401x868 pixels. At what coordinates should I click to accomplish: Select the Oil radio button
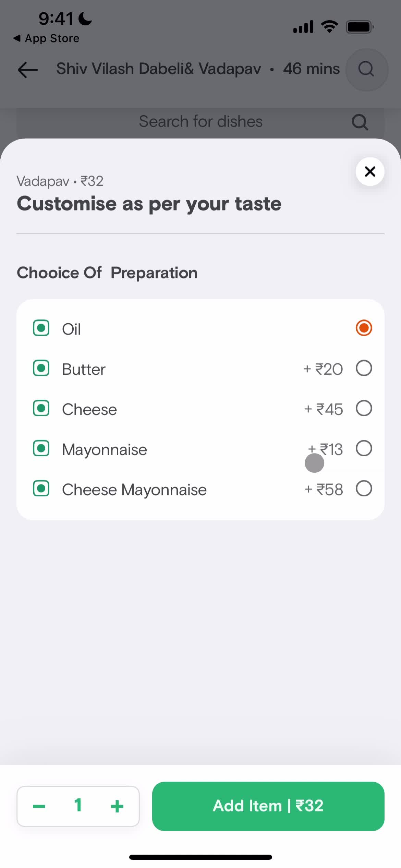364,328
